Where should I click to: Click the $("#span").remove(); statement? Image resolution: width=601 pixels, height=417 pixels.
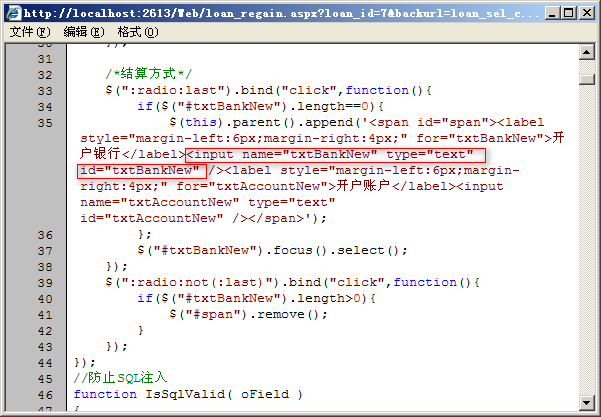pyautogui.click(x=248, y=314)
